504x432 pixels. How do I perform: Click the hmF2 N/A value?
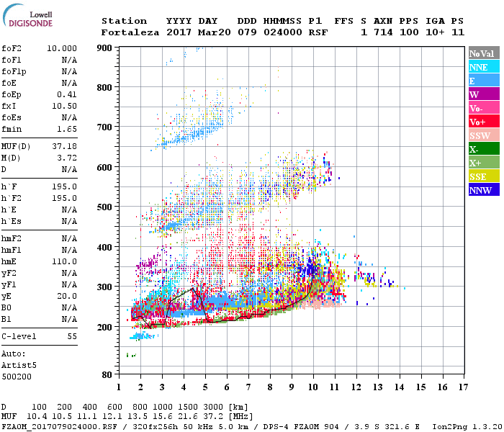coord(69,238)
